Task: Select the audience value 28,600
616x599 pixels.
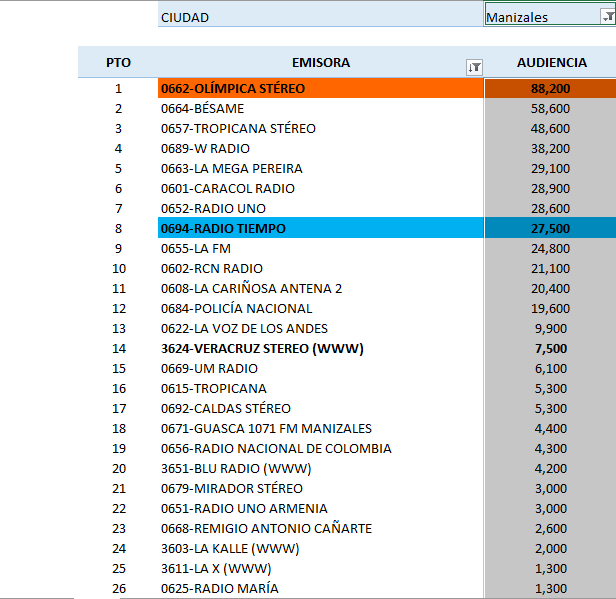Action: tap(550, 209)
